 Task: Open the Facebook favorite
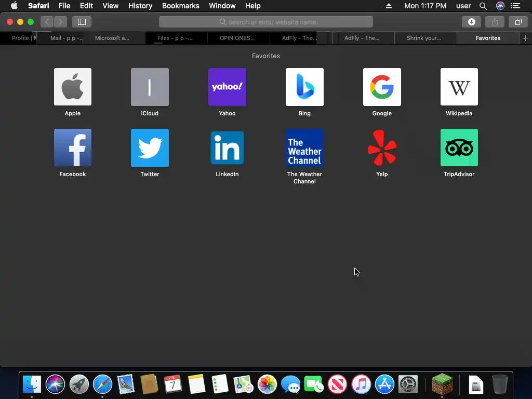(73, 148)
